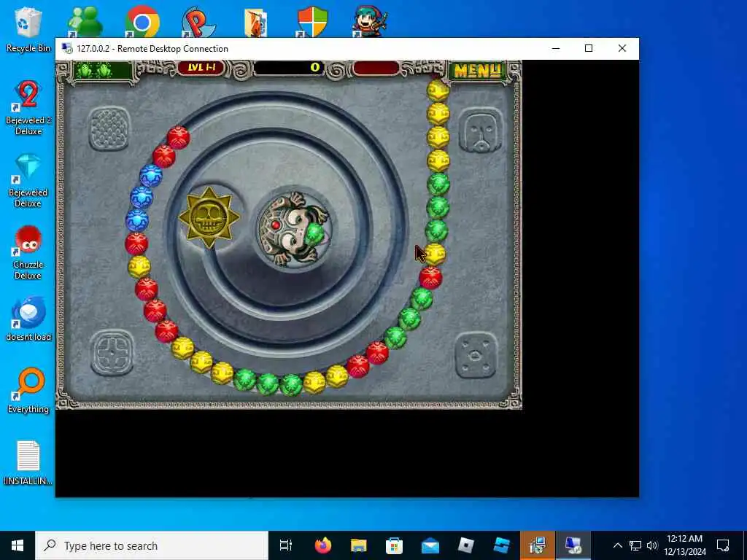
Task: Launch the green people messenger shortcut
Action: pyautogui.click(x=85, y=21)
